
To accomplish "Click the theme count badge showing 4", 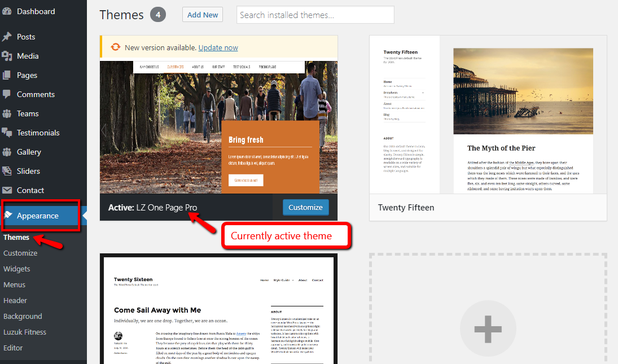I will (x=158, y=15).
